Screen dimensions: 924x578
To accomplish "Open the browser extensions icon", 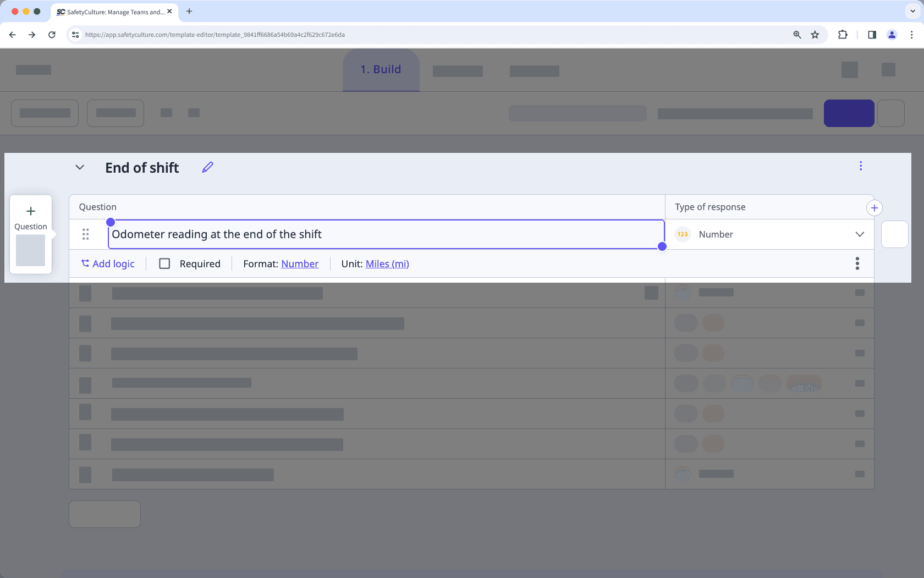I will 843,34.
